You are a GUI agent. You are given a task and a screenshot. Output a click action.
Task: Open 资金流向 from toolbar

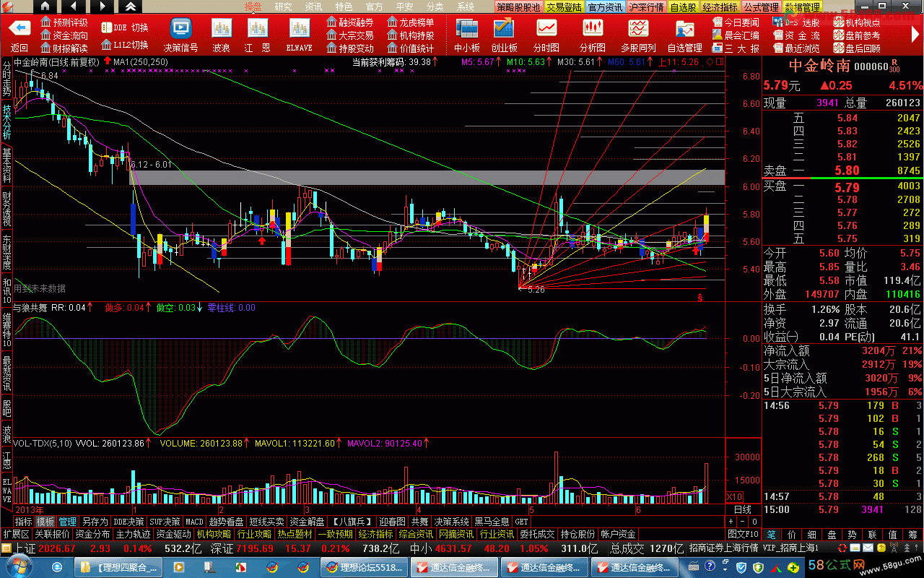click(x=65, y=35)
